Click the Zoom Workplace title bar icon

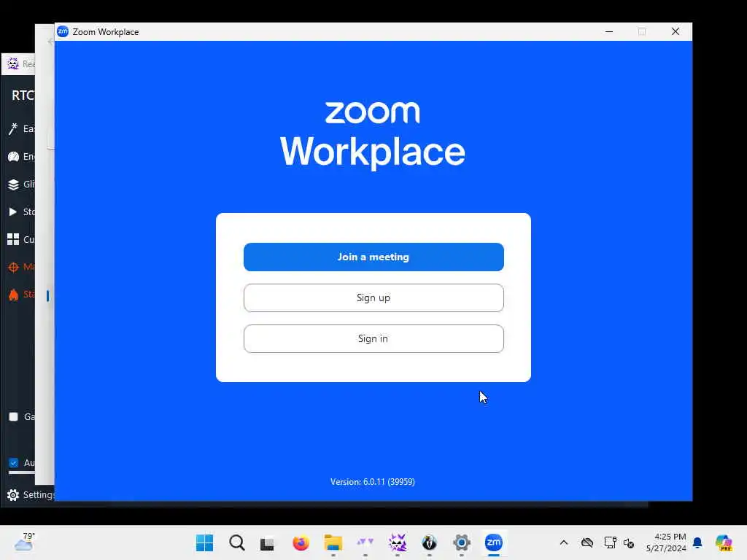63,31
